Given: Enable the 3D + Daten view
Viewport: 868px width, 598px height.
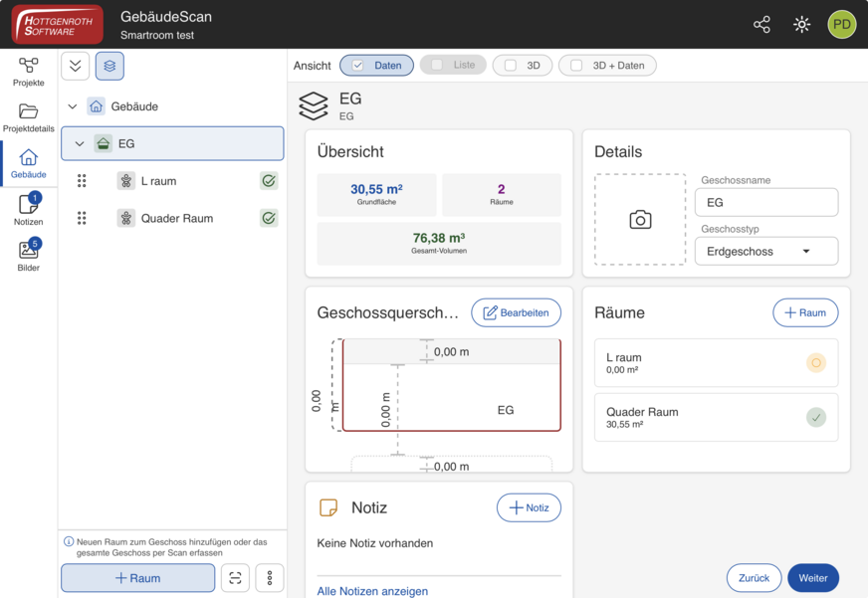Looking at the screenshot, I should click(607, 66).
